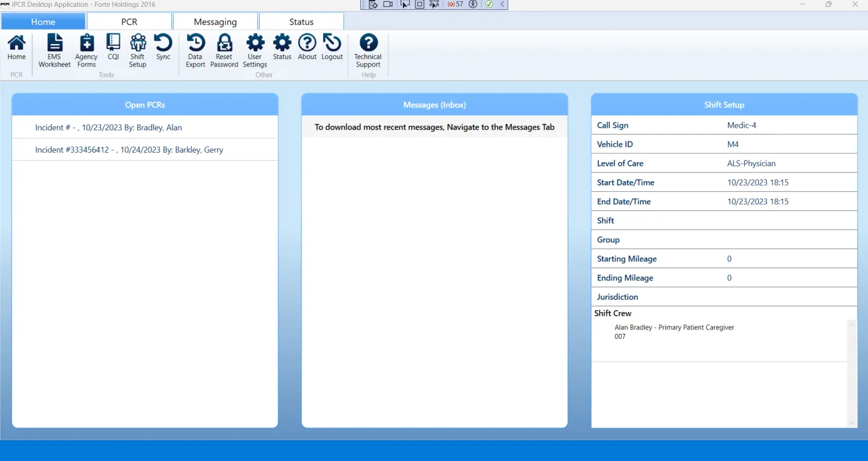868x461 pixels.
Task: Click the green checkmark in debug toolbar
Action: 489,4
